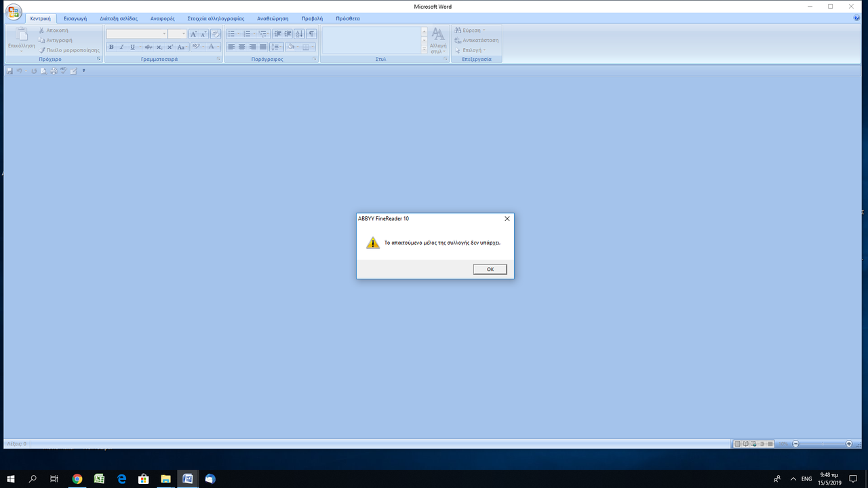Image resolution: width=868 pixels, height=488 pixels.
Task: Click the zoom out minus button
Action: (795, 444)
